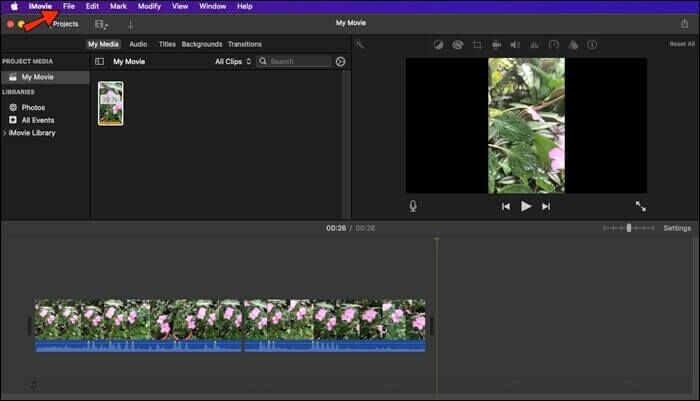Select Photos library
This screenshot has height=401, width=700.
(33, 108)
